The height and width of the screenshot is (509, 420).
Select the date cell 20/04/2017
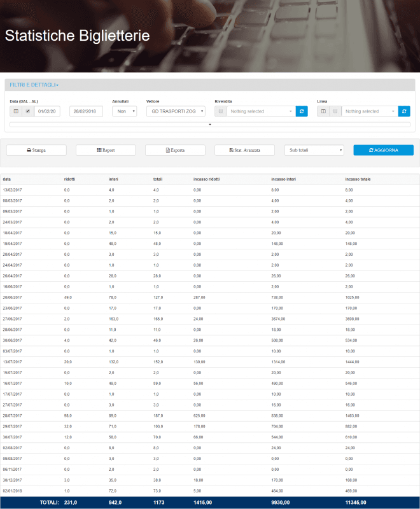point(12,254)
